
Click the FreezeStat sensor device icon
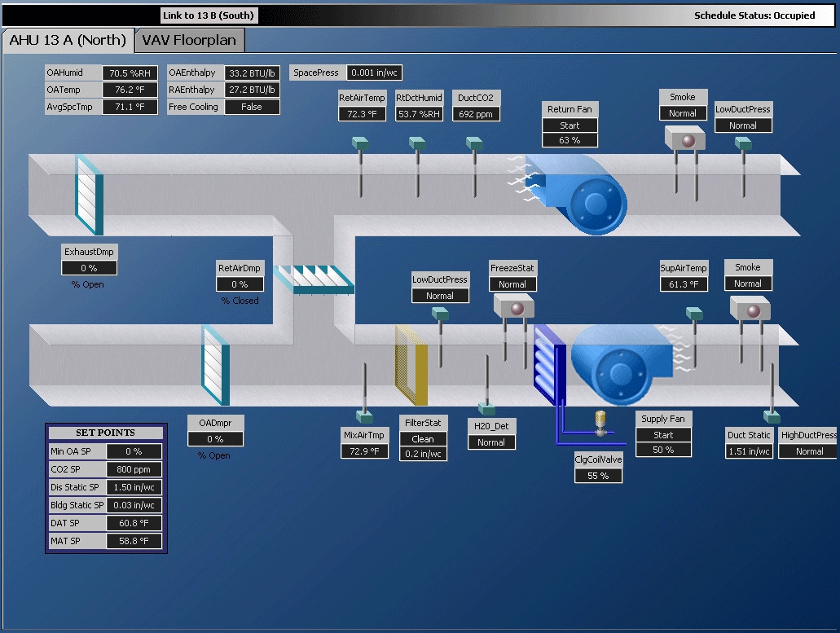[x=513, y=308]
